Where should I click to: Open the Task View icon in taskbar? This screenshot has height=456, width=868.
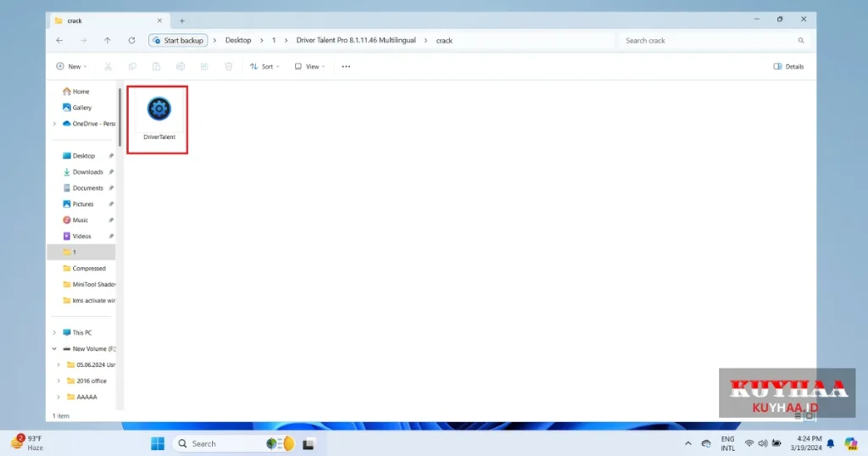[x=309, y=444]
